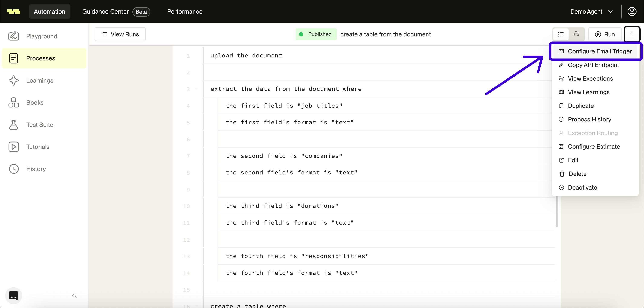Screen dimensions: 644x308
Task: Open the Performance tab
Action: tap(184, 11)
